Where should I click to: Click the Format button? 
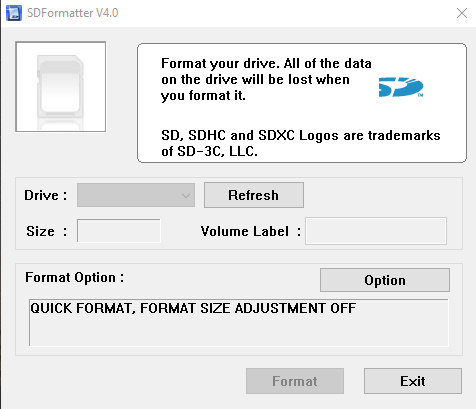295,381
